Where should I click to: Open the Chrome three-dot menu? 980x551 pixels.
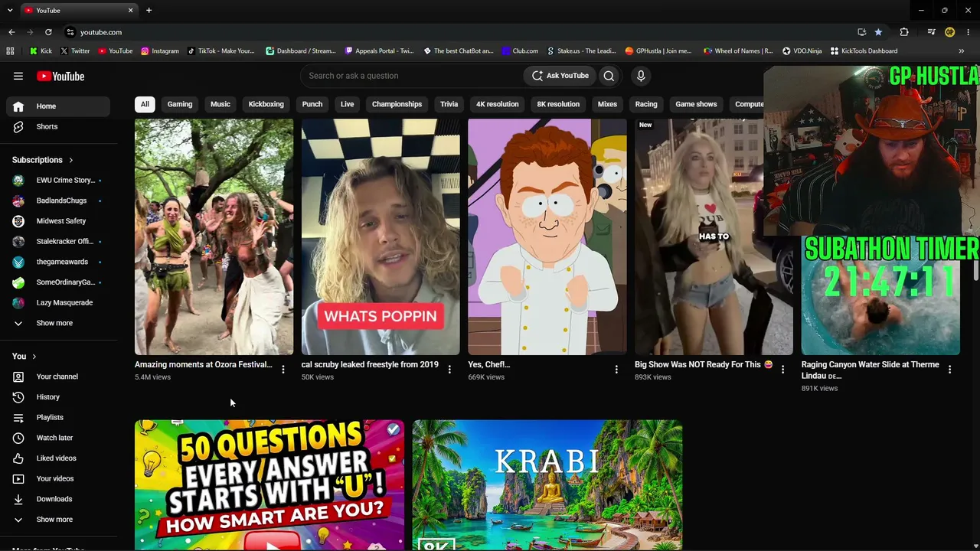(x=968, y=32)
